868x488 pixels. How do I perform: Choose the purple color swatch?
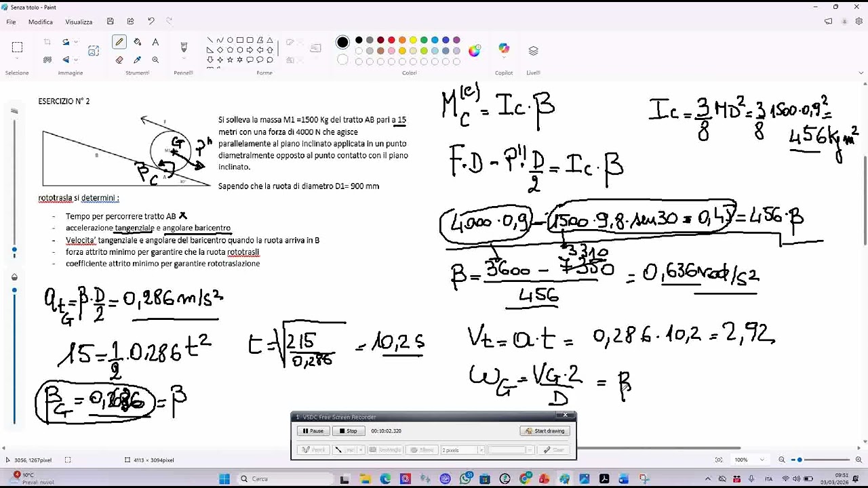456,40
